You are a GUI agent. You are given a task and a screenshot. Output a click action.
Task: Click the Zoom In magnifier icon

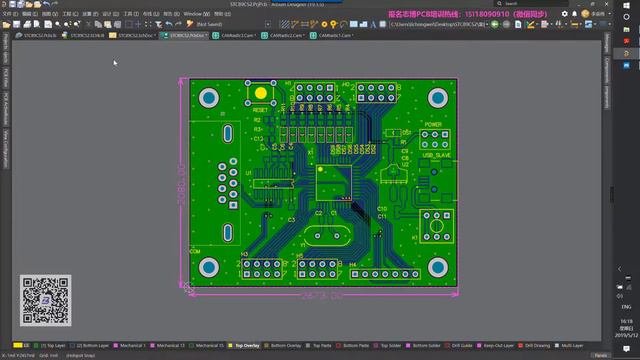click(58, 24)
